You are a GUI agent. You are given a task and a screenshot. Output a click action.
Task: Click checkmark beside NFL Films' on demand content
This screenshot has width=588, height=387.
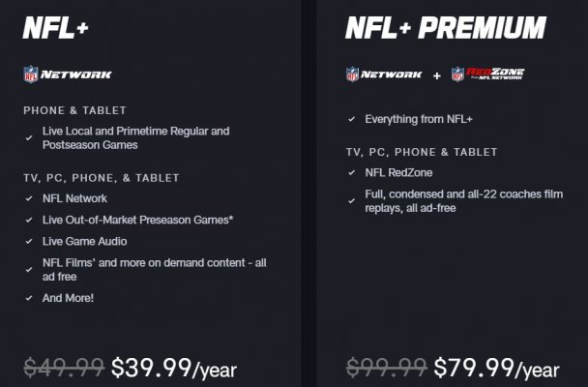tap(29, 270)
